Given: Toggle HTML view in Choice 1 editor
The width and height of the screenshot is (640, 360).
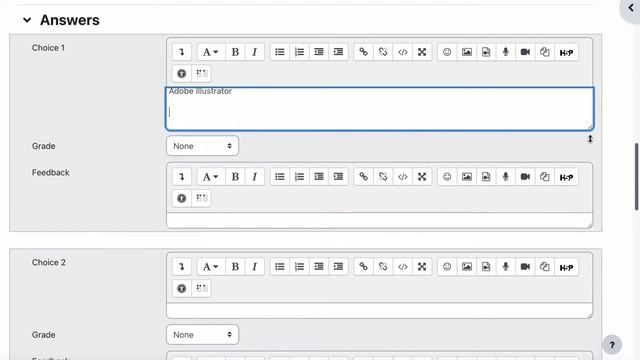Looking at the screenshot, I should (x=402, y=52).
